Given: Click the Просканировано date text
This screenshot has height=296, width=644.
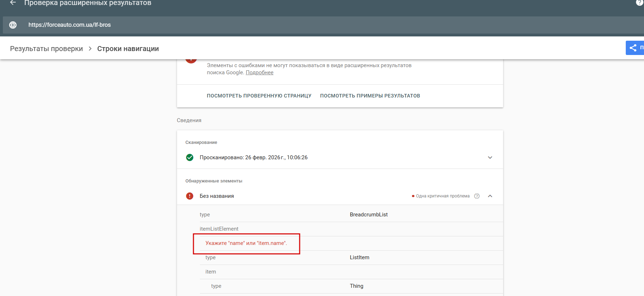Looking at the screenshot, I should [254, 157].
